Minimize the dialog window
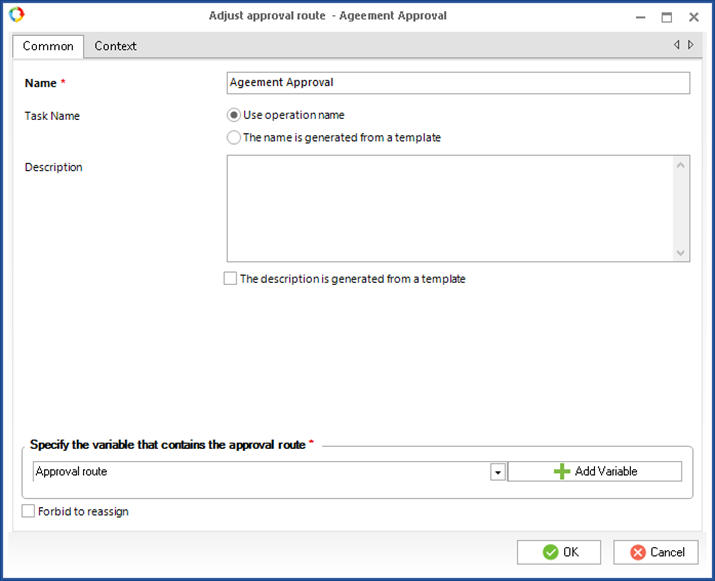 coord(640,17)
